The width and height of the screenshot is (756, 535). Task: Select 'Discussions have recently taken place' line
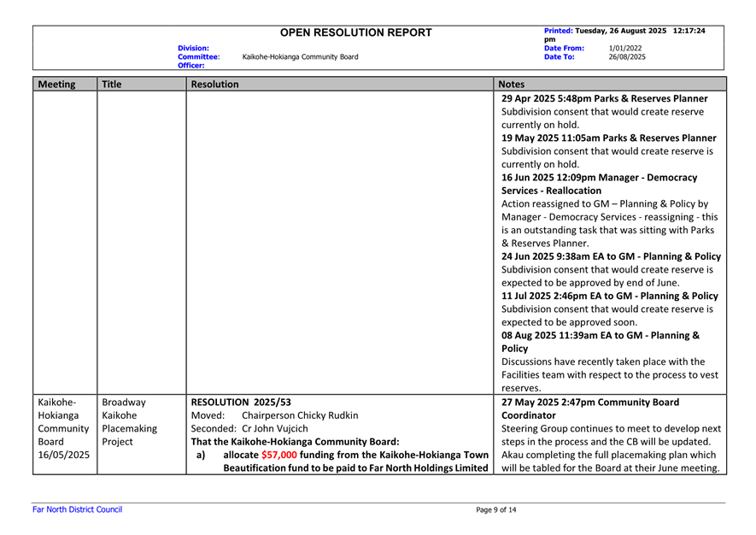603,362
